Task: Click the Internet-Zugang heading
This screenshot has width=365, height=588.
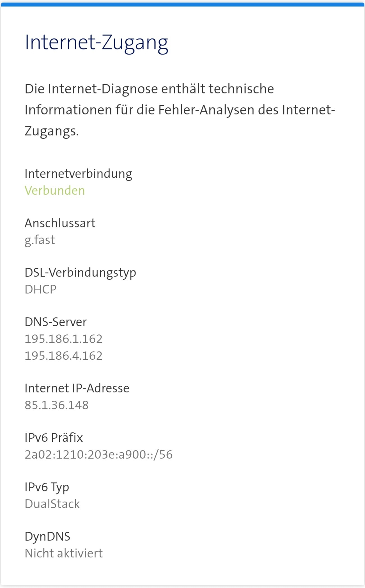Action: [x=96, y=43]
